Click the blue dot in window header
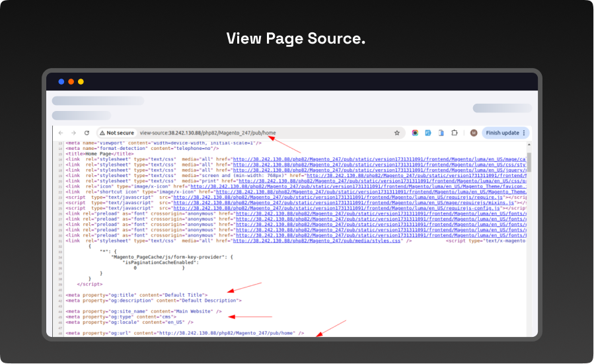The image size is (594, 364). [x=61, y=82]
